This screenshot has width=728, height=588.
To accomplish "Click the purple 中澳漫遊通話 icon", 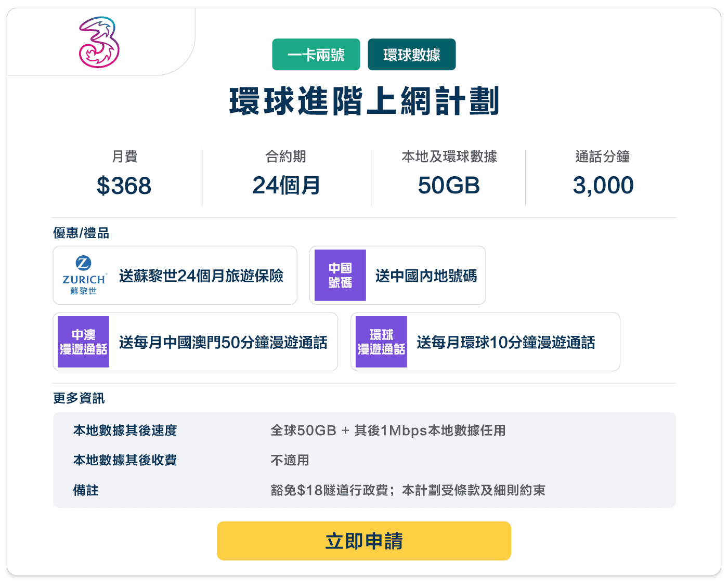I will 83,342.
